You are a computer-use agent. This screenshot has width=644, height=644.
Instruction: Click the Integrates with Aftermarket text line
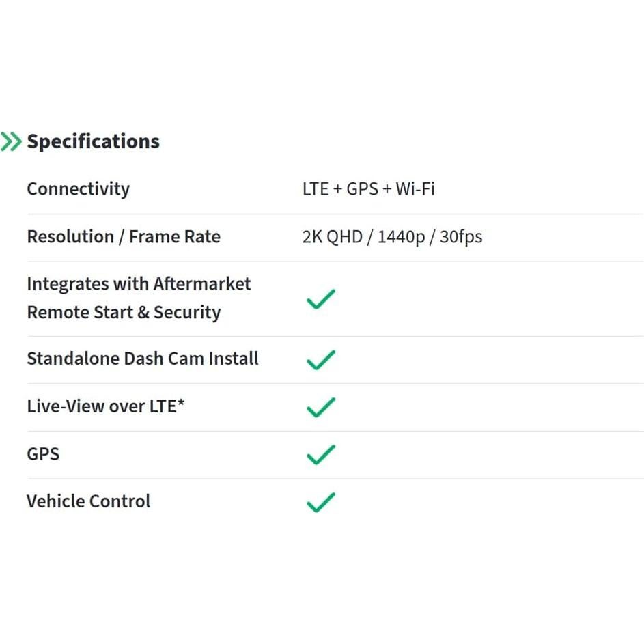click(139, 284)
